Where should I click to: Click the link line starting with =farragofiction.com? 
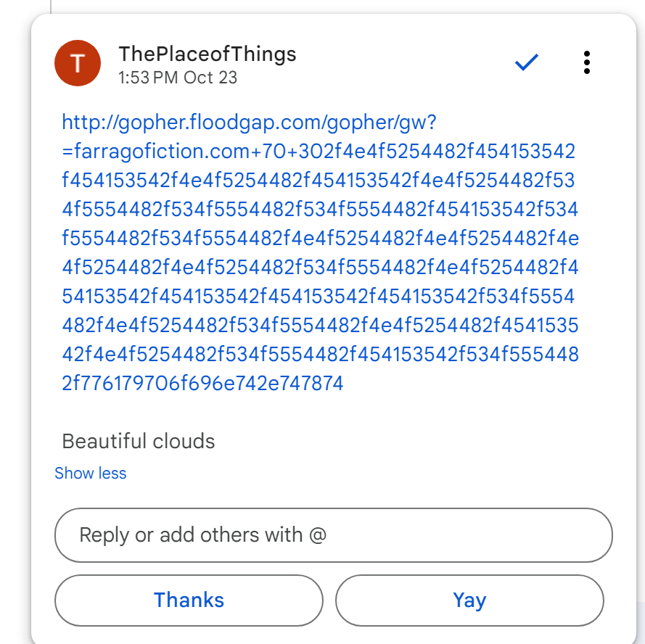click(x=319, y=152)
